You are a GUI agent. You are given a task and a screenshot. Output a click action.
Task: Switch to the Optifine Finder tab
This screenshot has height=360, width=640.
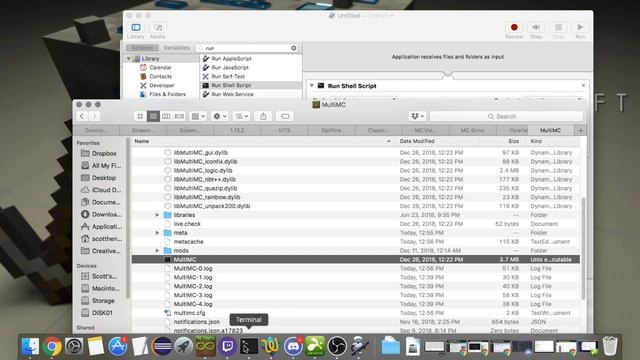click(x=331, y=131)
